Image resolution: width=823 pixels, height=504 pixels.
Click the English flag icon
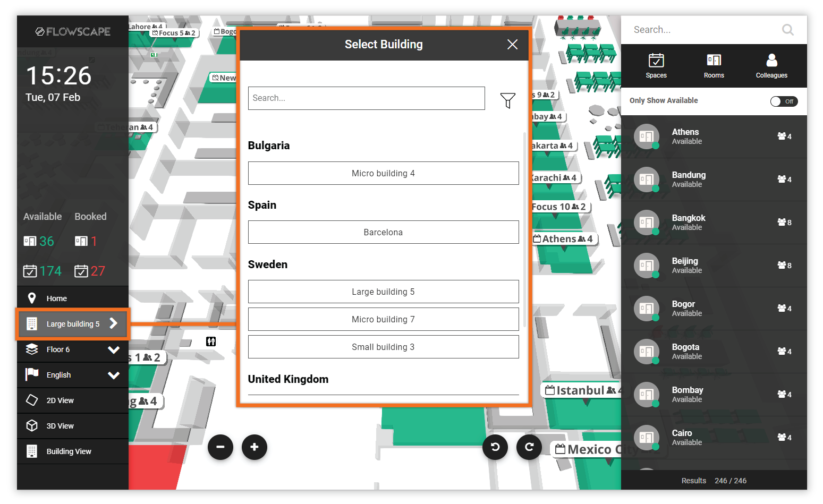click(32, 374)
